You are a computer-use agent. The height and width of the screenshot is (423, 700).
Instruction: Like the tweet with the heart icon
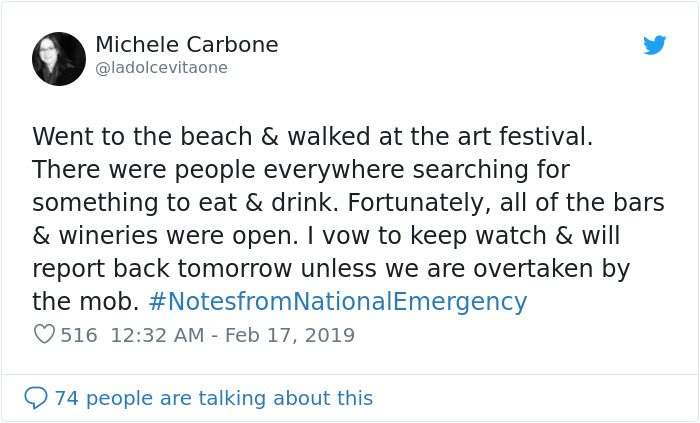coord(44,335)
